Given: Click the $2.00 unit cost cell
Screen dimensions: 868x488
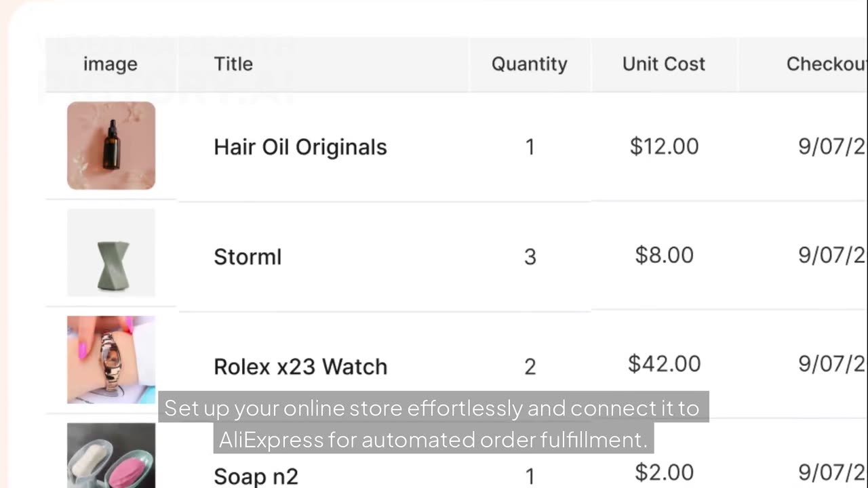Looking at the screenshot, I should point(664,472).
